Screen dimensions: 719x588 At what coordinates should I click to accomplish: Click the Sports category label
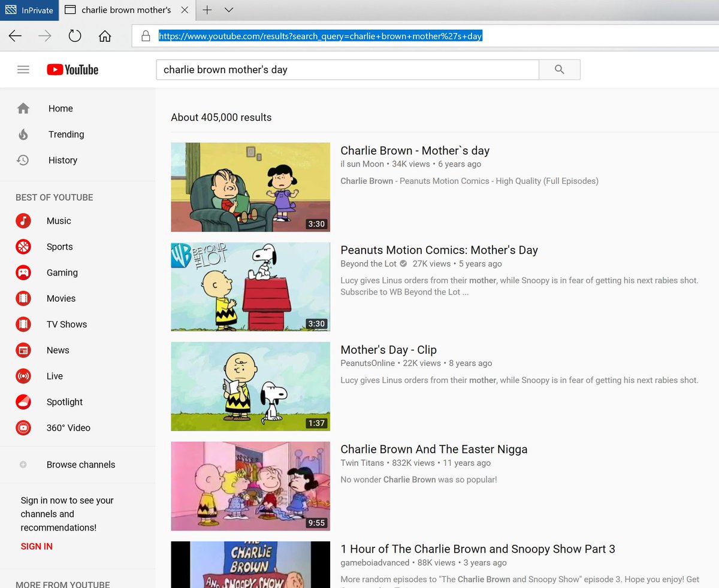59,247
